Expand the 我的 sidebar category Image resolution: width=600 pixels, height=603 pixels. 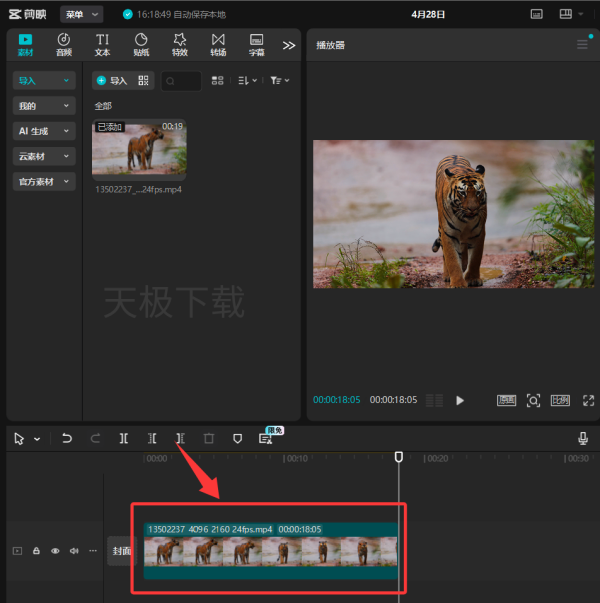[44, 106]
